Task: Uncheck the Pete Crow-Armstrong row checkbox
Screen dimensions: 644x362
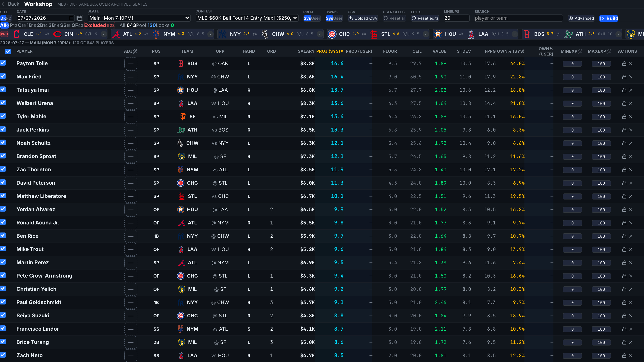Action: point(3,275)
